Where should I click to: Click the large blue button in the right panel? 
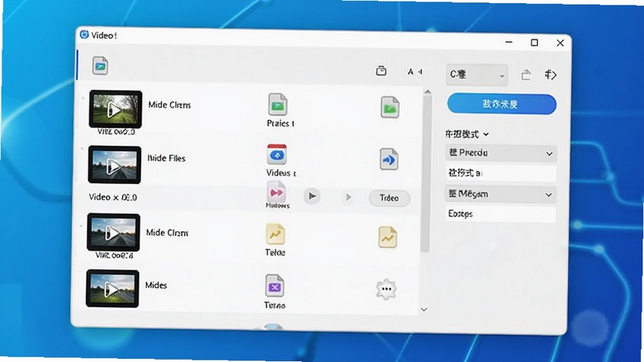(502, 104)
